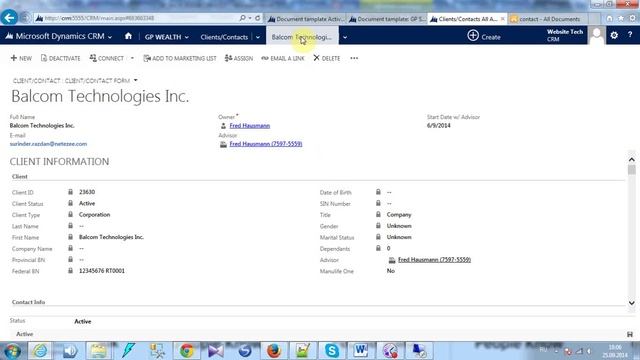Open Internet Explorer from taskbar
Screen dimensions: 640x360
click(x=40, y=351)
